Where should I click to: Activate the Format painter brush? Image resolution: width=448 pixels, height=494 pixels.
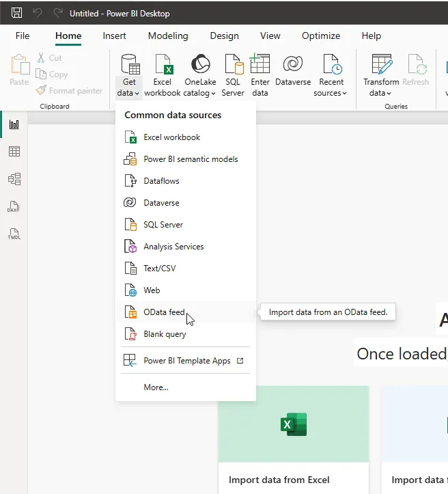[69, 91]
